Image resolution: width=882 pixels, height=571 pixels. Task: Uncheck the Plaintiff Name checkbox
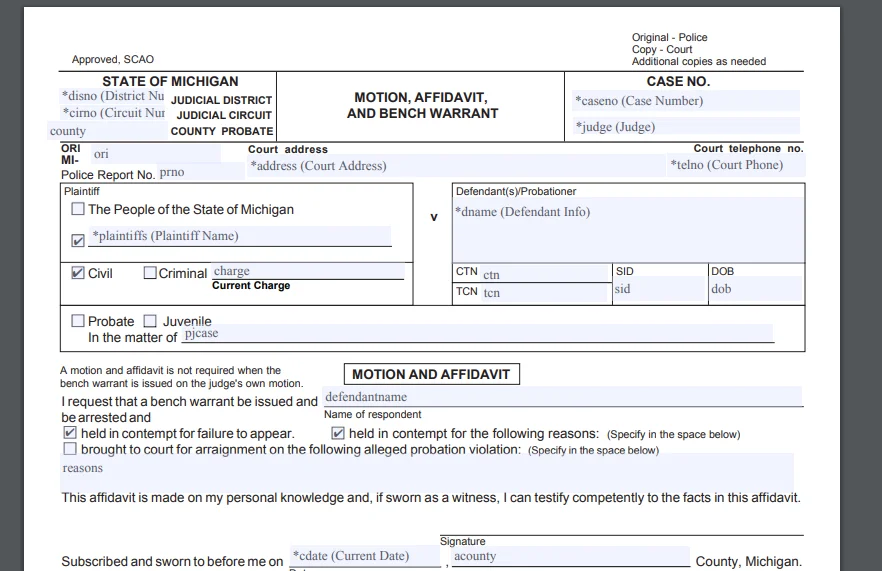point(78,241)
